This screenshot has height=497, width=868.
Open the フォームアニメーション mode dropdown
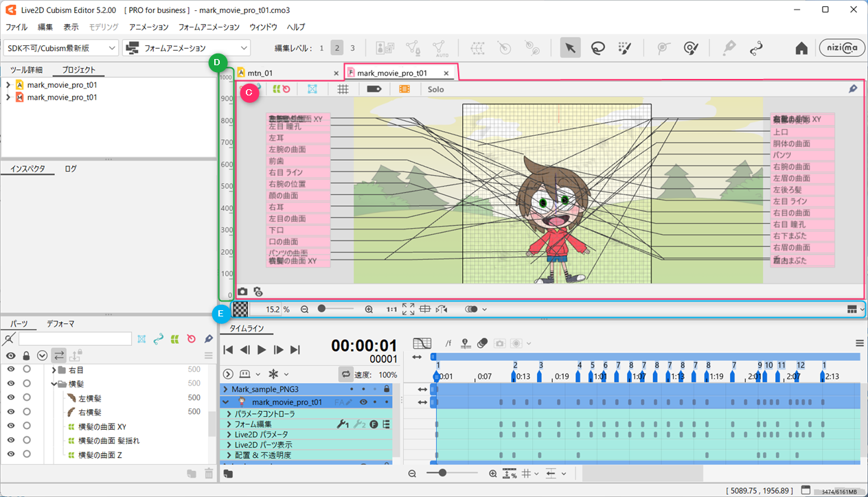click(186, 48)
